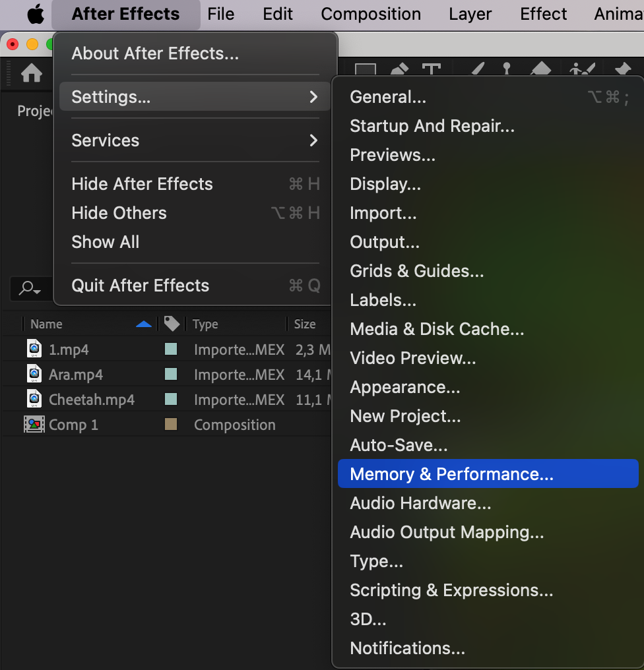Click the 1.mp4 aqua label swatch
644x670 pixels.
(171, 350)
